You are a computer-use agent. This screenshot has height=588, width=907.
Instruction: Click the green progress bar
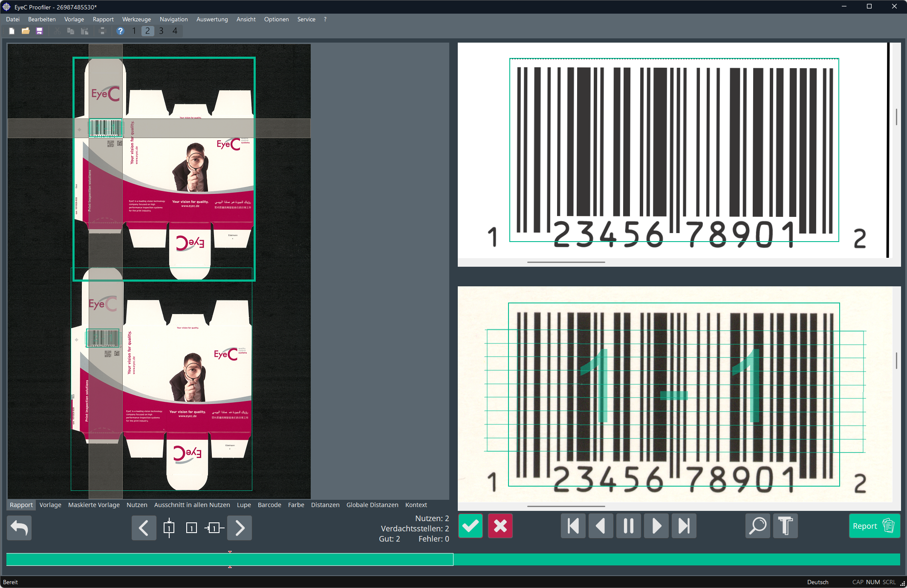point(453,559)
